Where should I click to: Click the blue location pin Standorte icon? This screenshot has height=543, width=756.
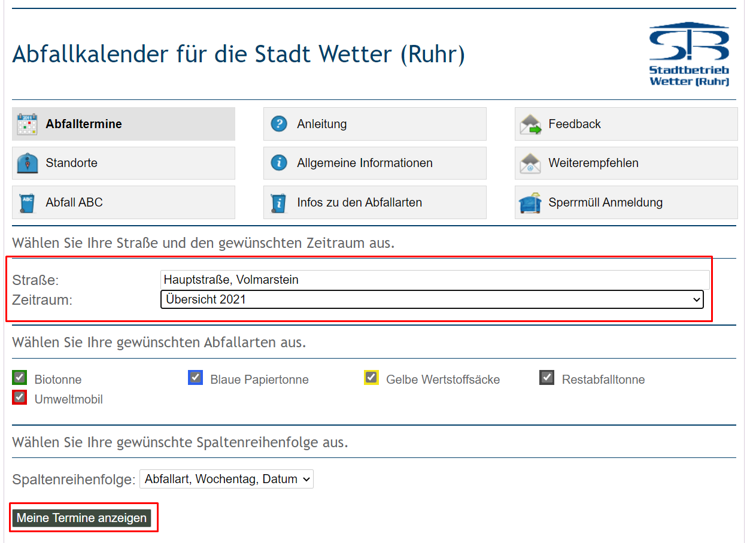(x=27, y=163)
